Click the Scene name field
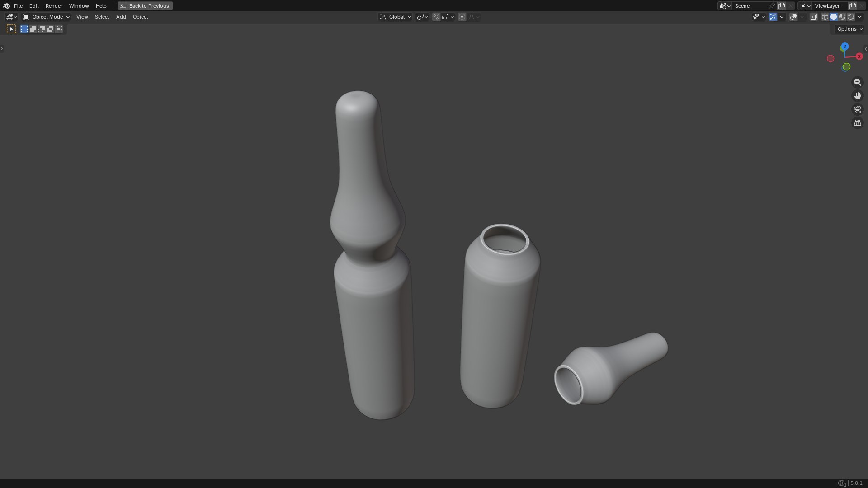Image resolution: width=868 pixels, height=488 pixels. (750, 6)
